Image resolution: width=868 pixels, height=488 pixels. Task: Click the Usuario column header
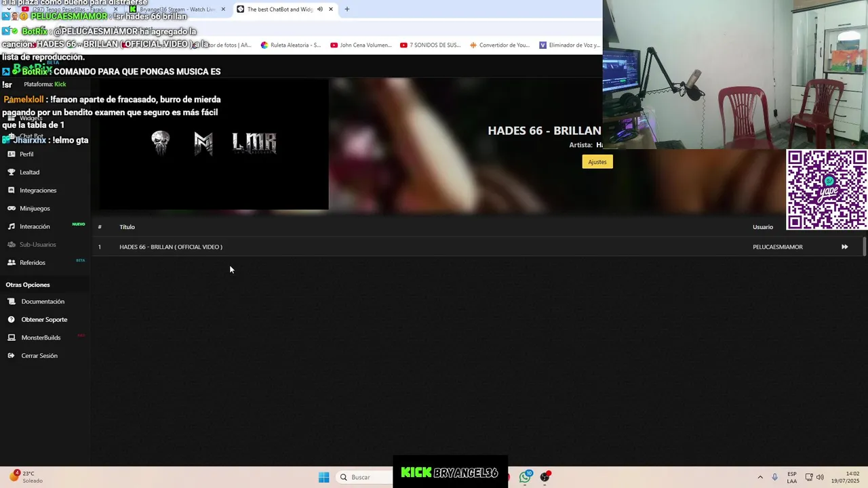click(763, 227)
